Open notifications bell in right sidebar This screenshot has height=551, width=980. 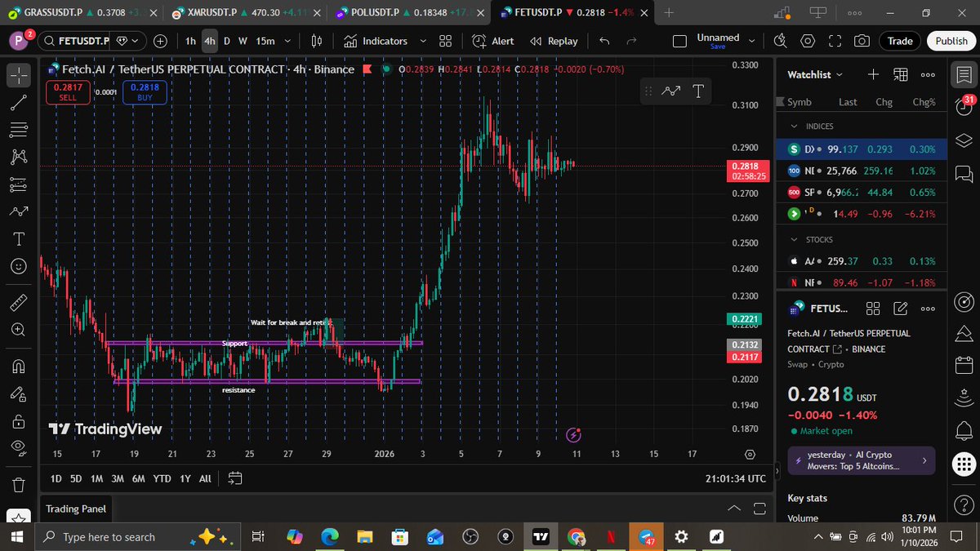[964, 431]
